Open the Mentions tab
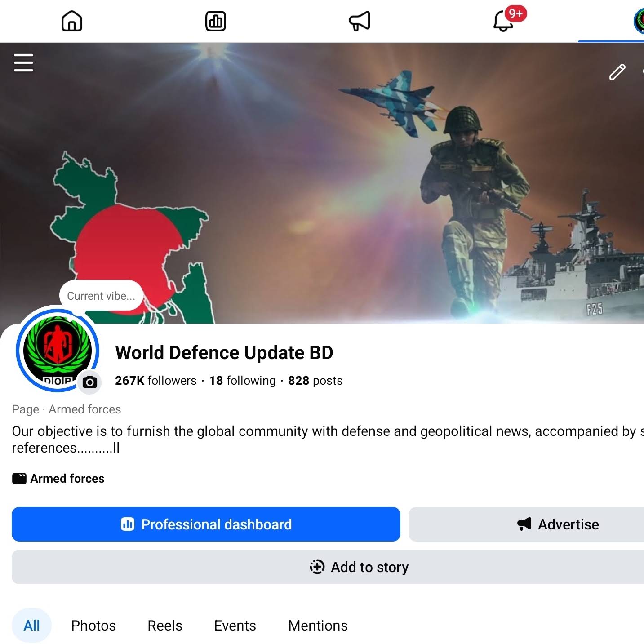 318,626
